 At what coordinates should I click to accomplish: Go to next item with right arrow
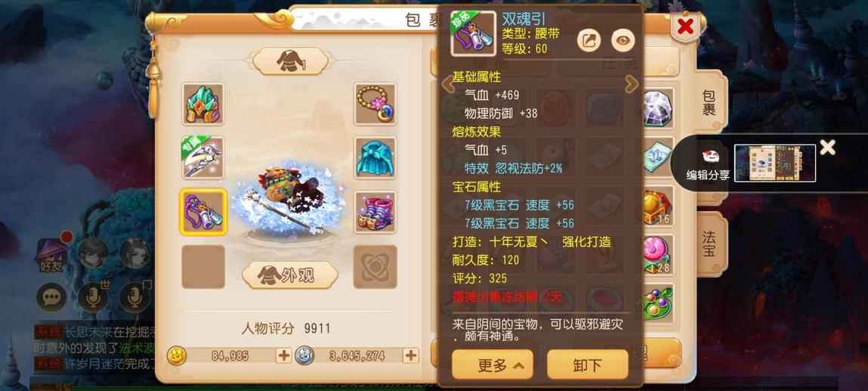pyautogui.click(x=632, y=84)
